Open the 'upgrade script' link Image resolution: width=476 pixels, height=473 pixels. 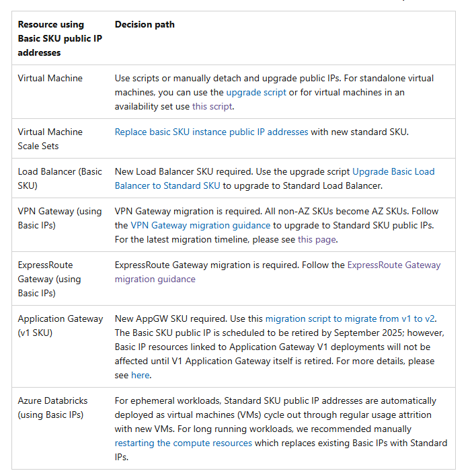click(256, 93)
